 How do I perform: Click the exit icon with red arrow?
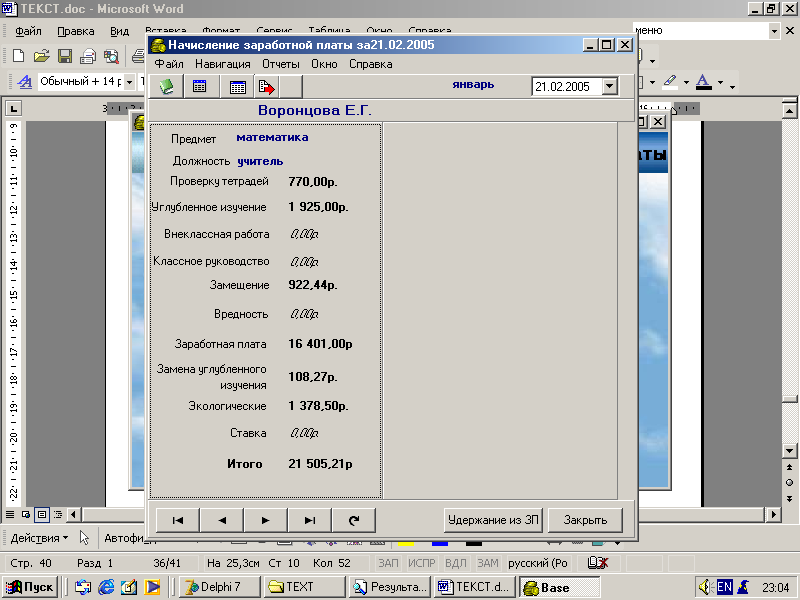(x=266, y=87)
